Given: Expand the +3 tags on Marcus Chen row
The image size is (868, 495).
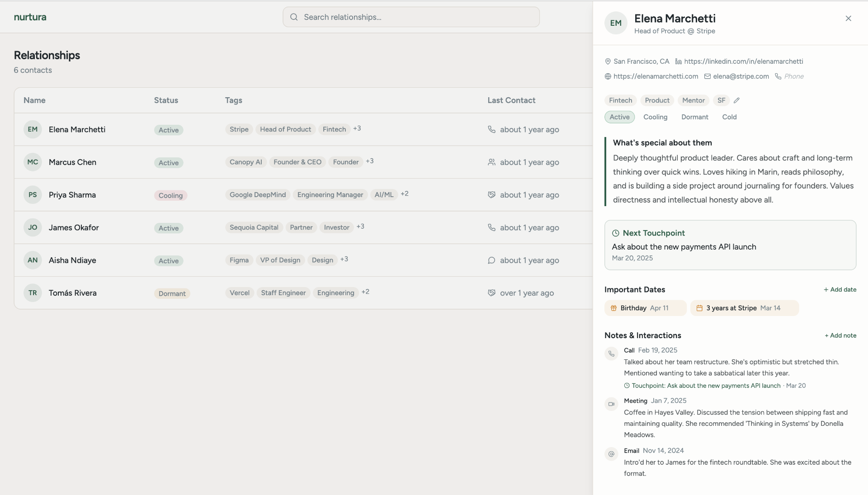Looking at the screenshot, I should pos(369,161).
